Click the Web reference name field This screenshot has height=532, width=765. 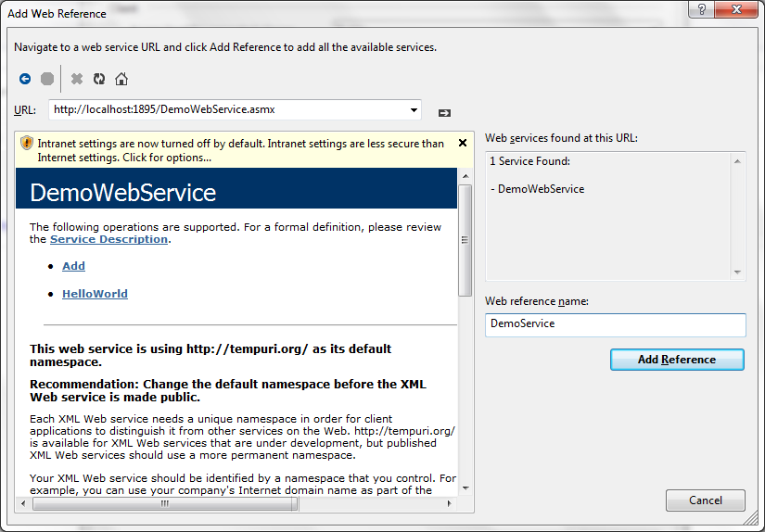pyautogui.click(x=615, y=324)
